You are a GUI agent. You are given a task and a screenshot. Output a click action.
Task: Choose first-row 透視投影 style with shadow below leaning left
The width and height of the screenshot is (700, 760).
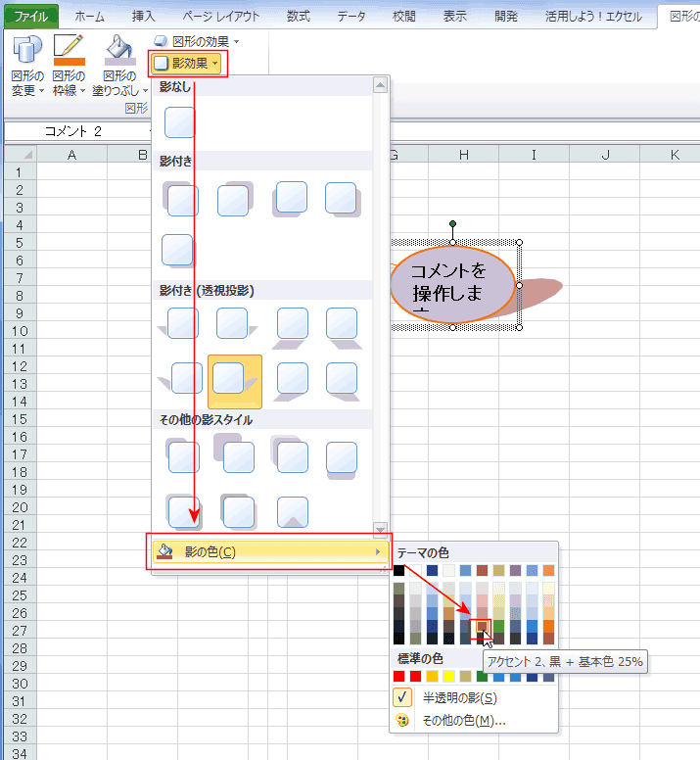click(x=290, y=327)
